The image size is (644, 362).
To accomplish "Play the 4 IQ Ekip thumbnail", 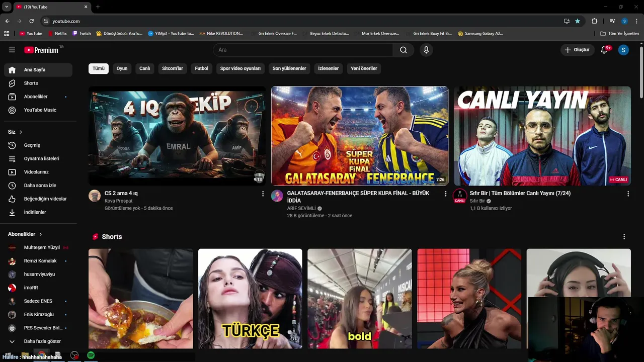I will click(x=177, y=136).
